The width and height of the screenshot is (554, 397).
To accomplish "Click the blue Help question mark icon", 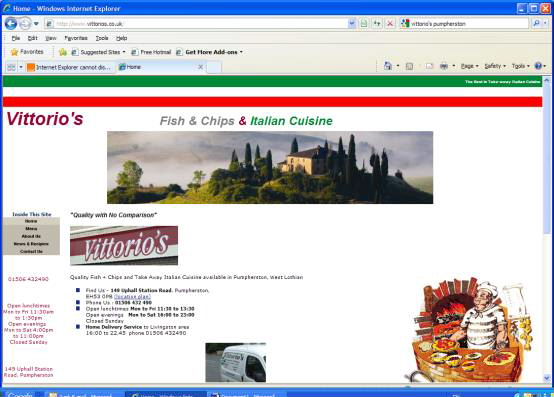I will click(538, 66).
